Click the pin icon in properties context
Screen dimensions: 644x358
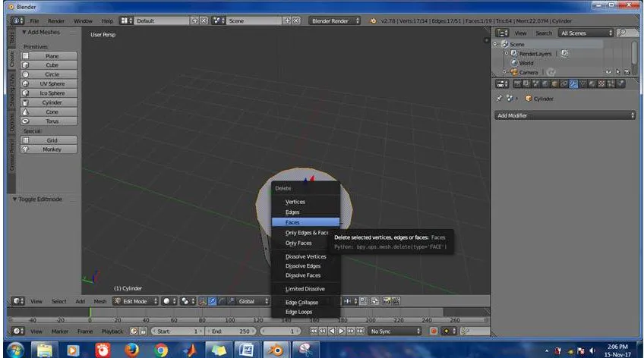[x=499, y=99]
